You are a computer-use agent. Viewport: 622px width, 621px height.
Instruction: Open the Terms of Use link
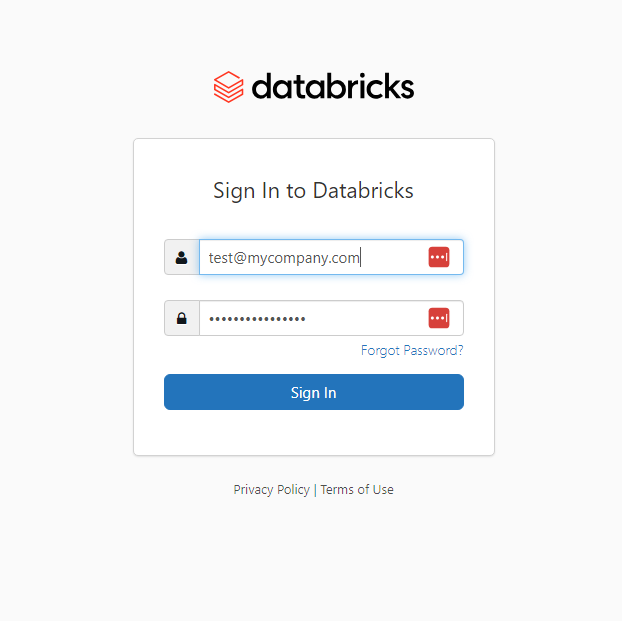(357, 490)
